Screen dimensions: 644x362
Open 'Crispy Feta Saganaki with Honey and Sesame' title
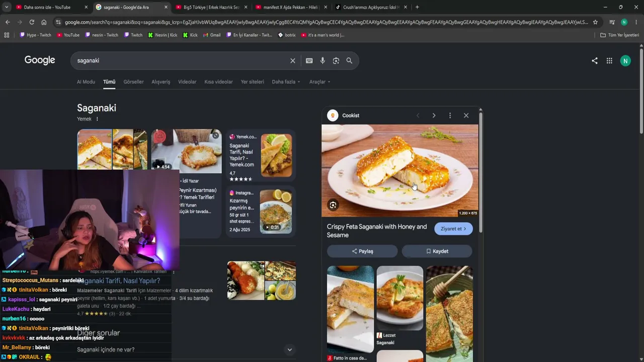(377, 231)
